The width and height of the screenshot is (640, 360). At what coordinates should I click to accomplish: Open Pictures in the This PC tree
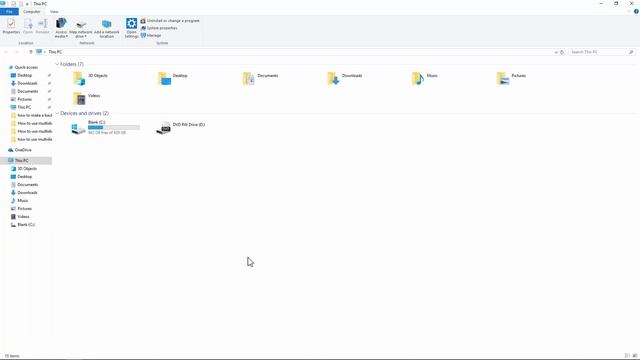point(24,209)
